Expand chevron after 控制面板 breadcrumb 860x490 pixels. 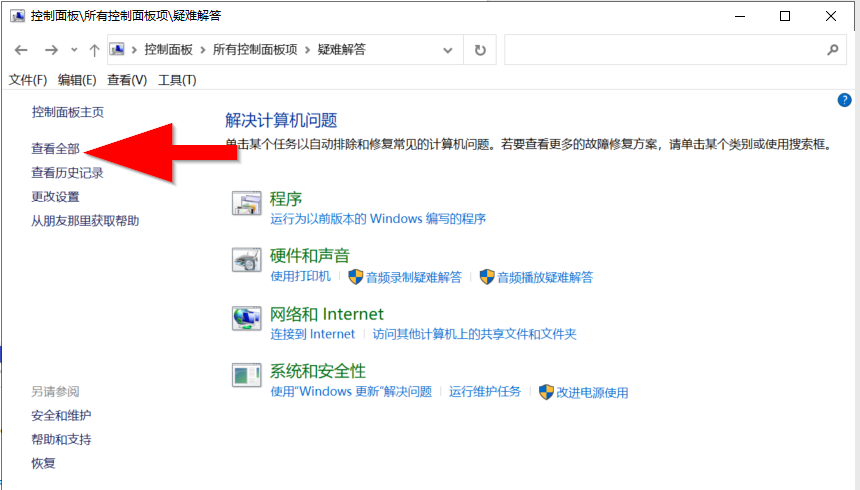(x=202, y=50)
